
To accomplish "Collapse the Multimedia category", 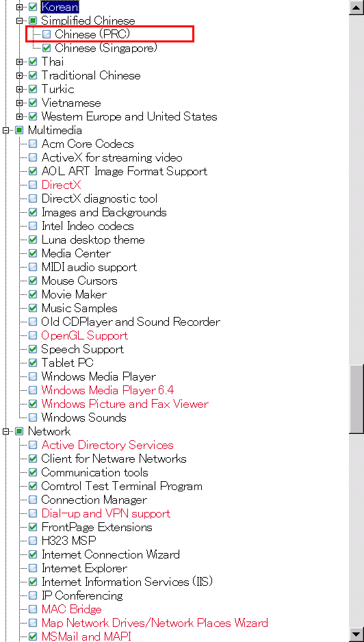I will coord(5,130).
